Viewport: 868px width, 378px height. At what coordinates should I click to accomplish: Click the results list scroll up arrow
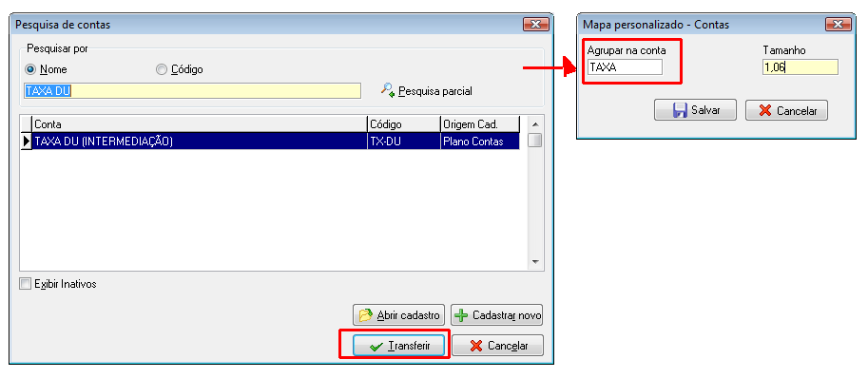click(534, 123)
